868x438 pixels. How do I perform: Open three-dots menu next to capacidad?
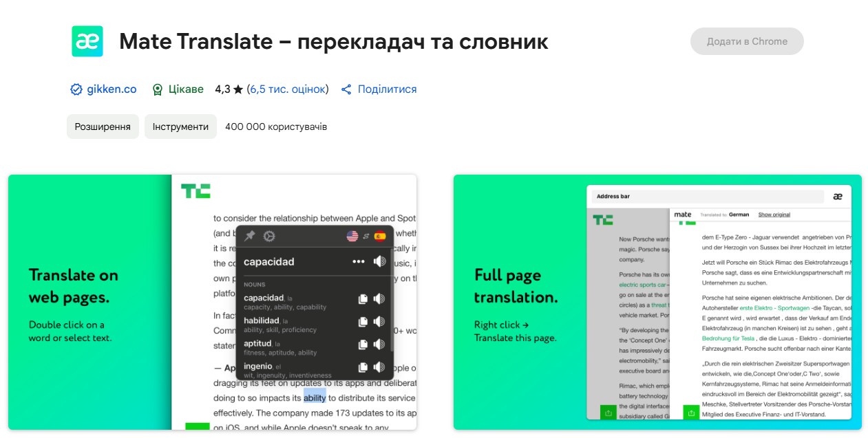358,261
